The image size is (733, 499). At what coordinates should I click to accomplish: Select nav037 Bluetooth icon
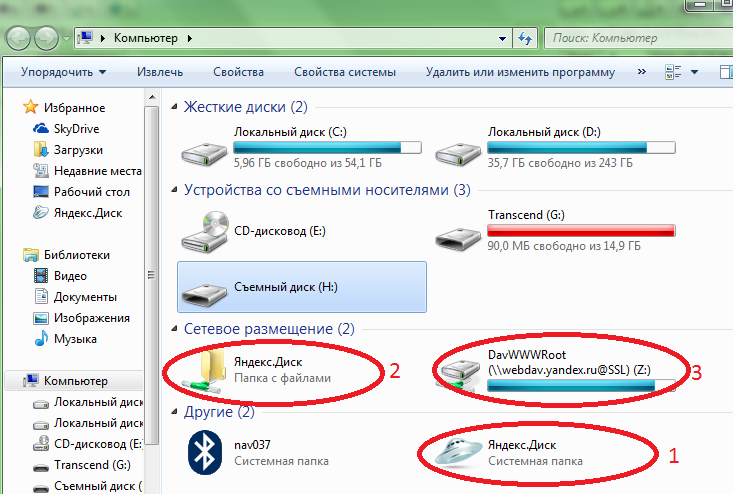tap(205, 453)
